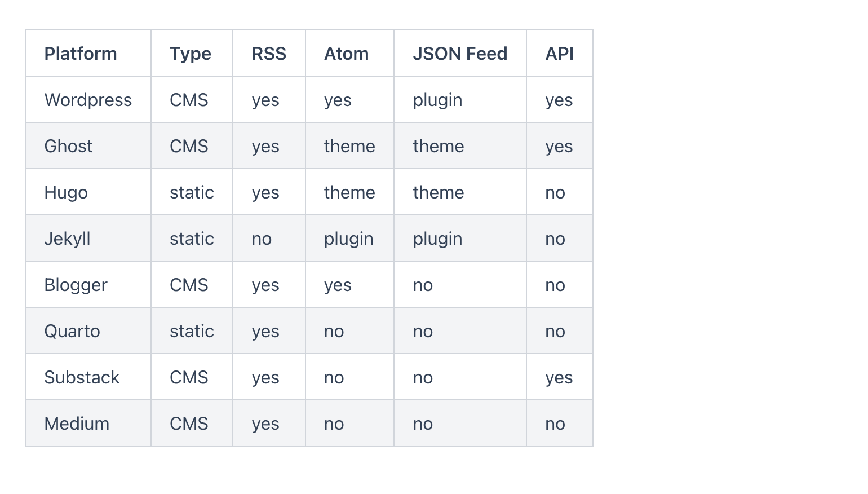This screenshot has height=494, width=868.
Task: Click the JSON Feed column header
Action: coord(460,54)
